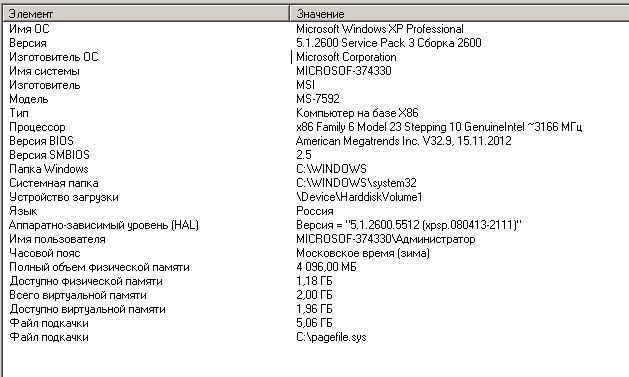
Task: Select the Процессор row
Action: click(x=316, y=127)
